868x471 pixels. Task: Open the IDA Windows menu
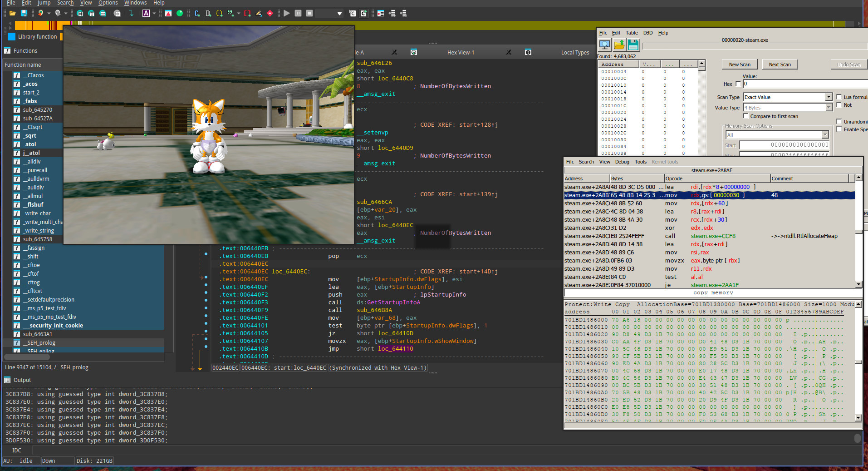click(136, 3)
